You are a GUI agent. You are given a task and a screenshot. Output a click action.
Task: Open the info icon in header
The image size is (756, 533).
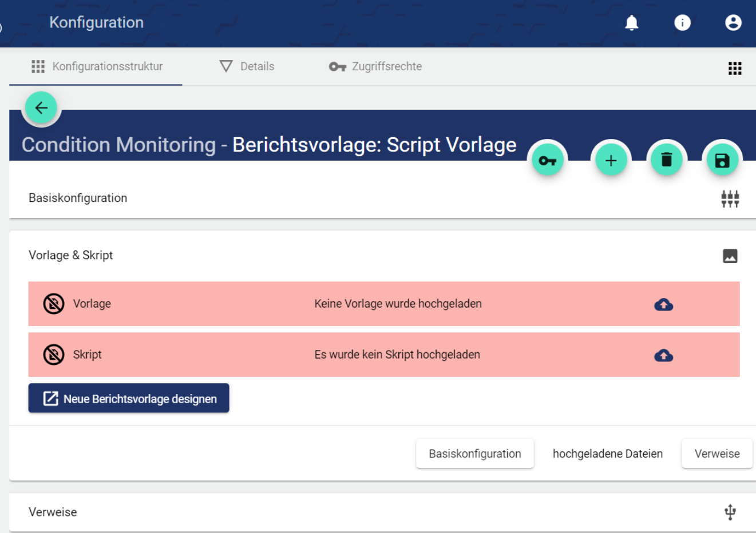(x=682, y=23)
